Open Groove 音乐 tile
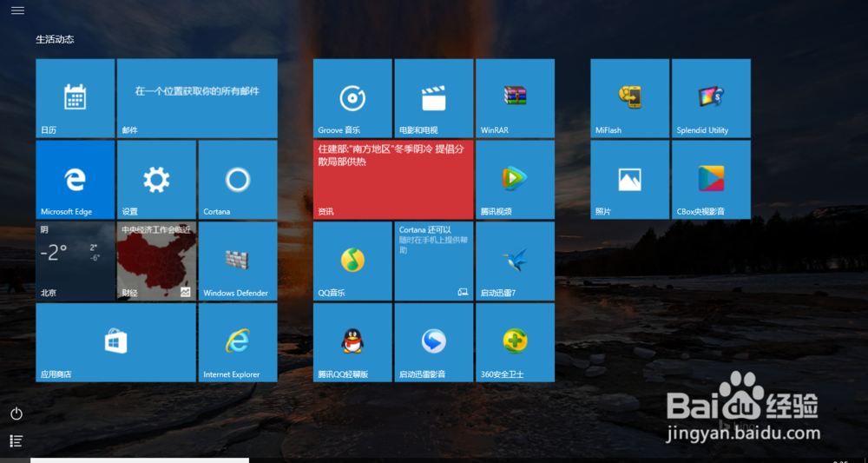 click(352, 98)
